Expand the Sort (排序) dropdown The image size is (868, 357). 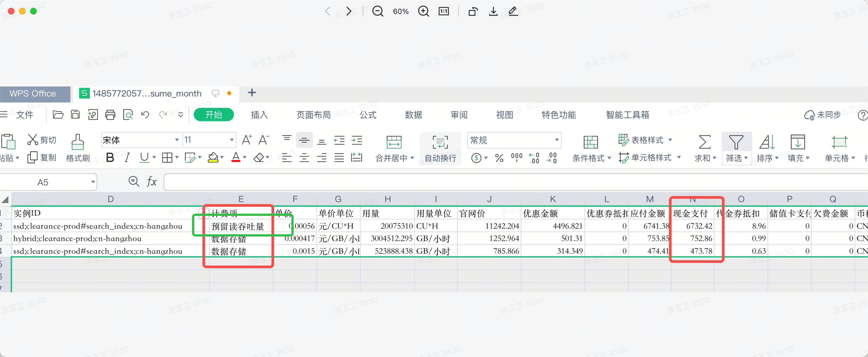pyautogui.click(x=777, y=158)
